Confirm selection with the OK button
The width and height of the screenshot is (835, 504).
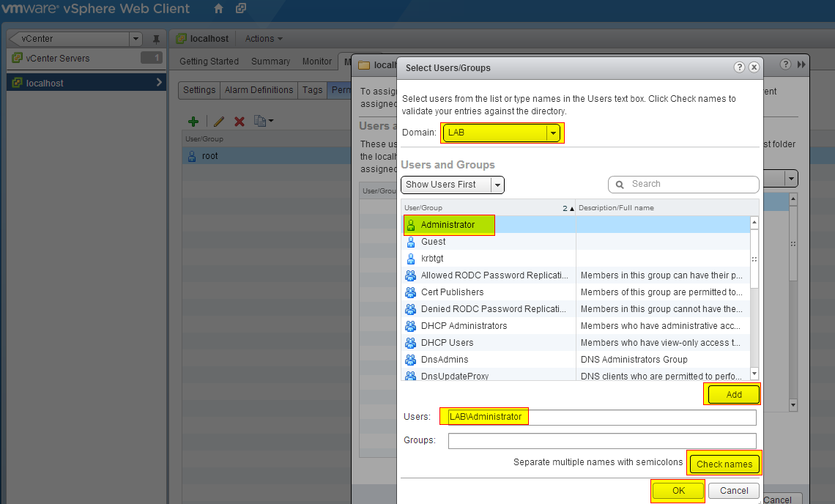678,491
